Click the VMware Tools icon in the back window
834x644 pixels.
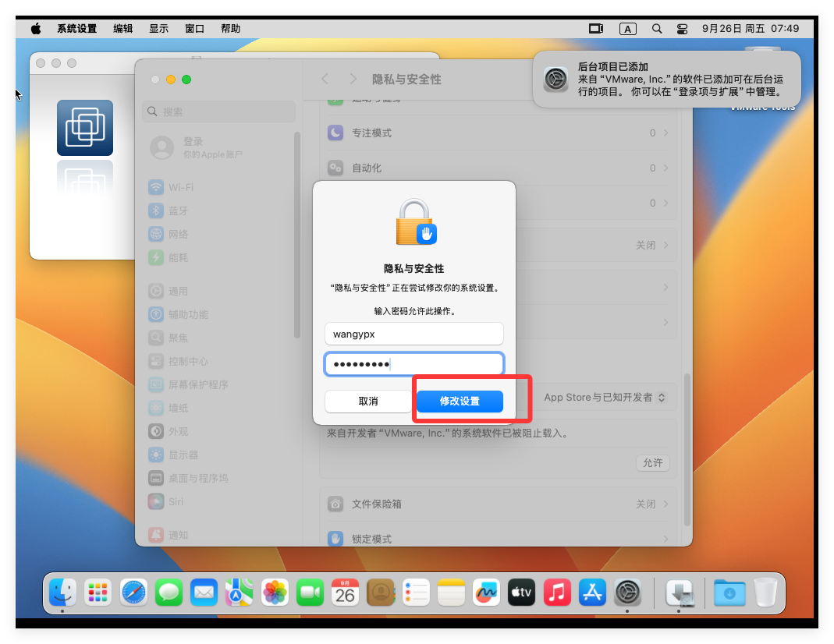coord(85,128)
